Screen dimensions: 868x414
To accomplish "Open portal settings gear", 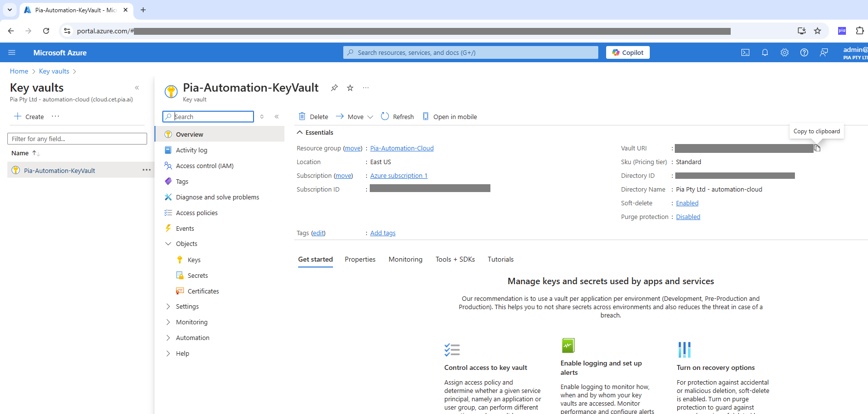I will [x=785, y=52].
